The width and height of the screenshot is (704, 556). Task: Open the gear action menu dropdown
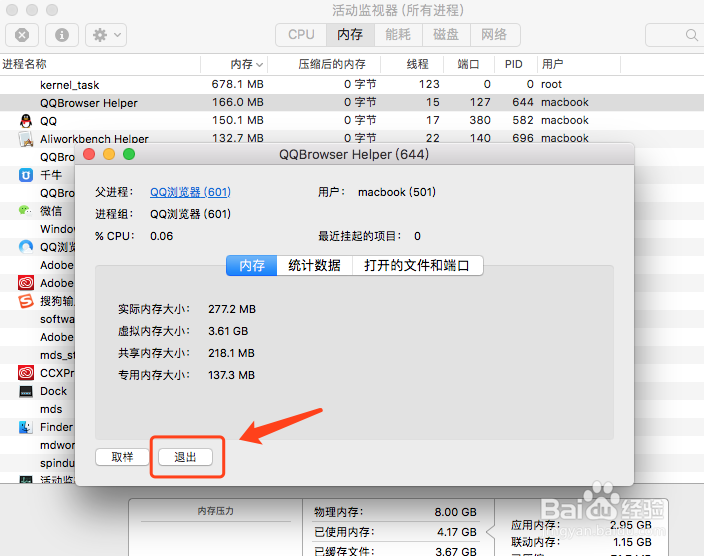pos(106,35)
